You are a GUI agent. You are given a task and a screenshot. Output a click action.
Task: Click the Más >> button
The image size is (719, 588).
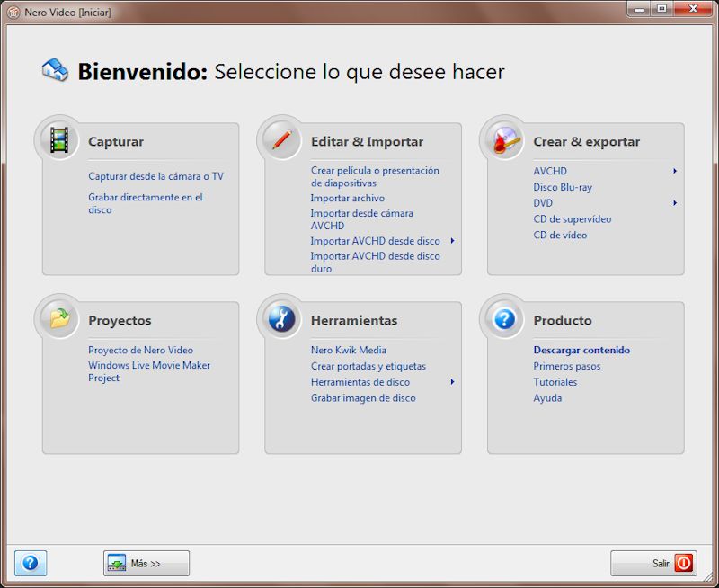pyautogui.click(x=146, y=563)
